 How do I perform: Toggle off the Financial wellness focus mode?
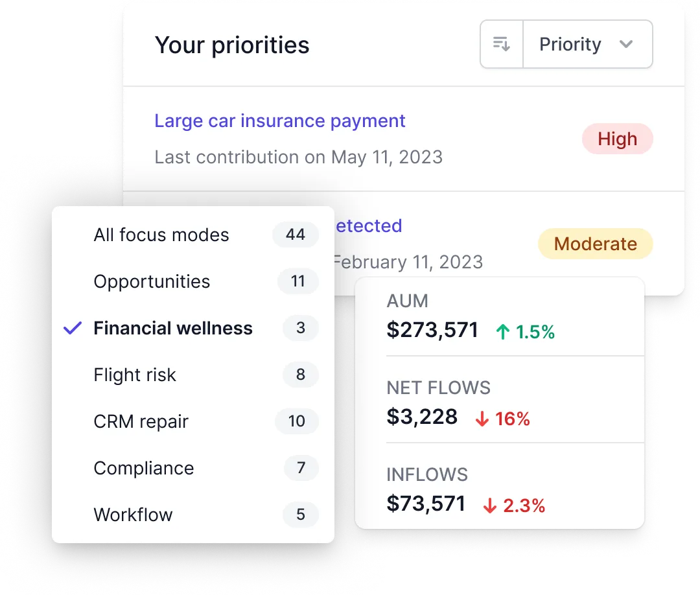[x=173, y=328]
